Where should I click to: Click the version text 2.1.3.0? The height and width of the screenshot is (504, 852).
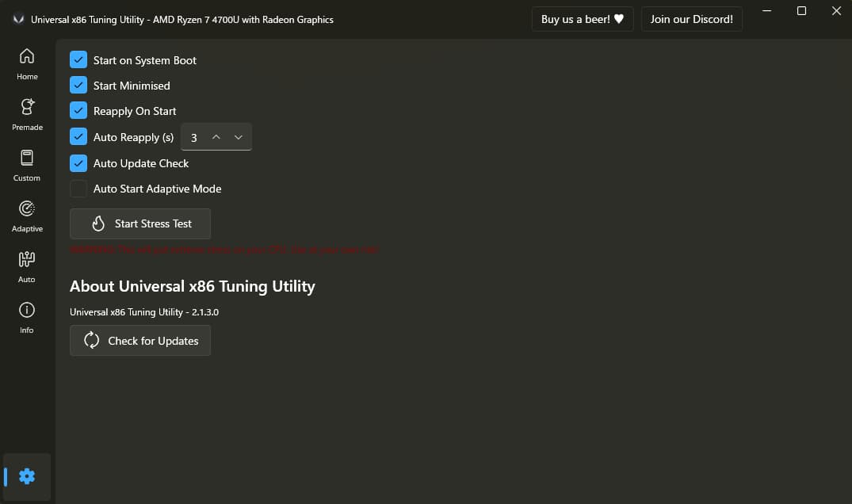(x=204, y=312)
